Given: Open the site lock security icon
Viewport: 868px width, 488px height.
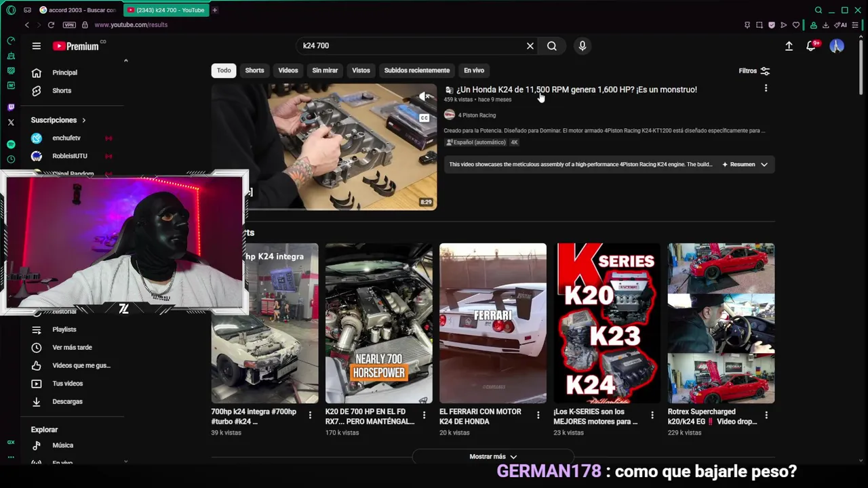Looking at the screenshot, I should (x=85, y=25).
